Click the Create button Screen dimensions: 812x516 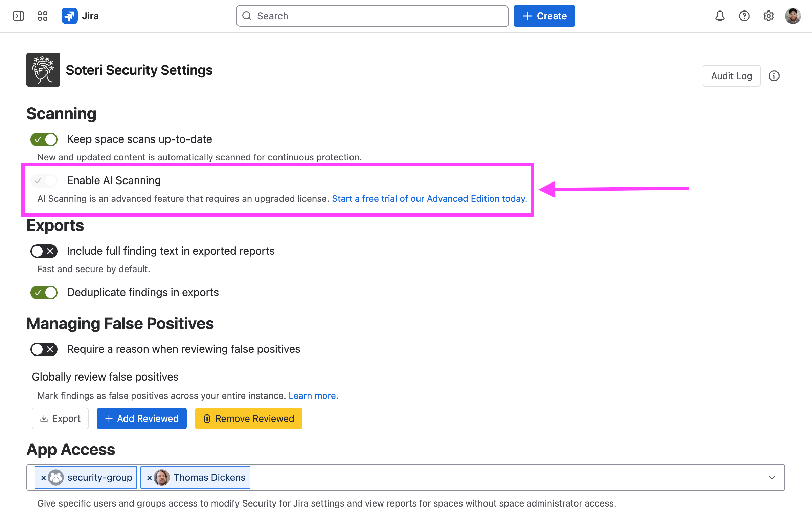pyautogui.click(x=544, y=16)
